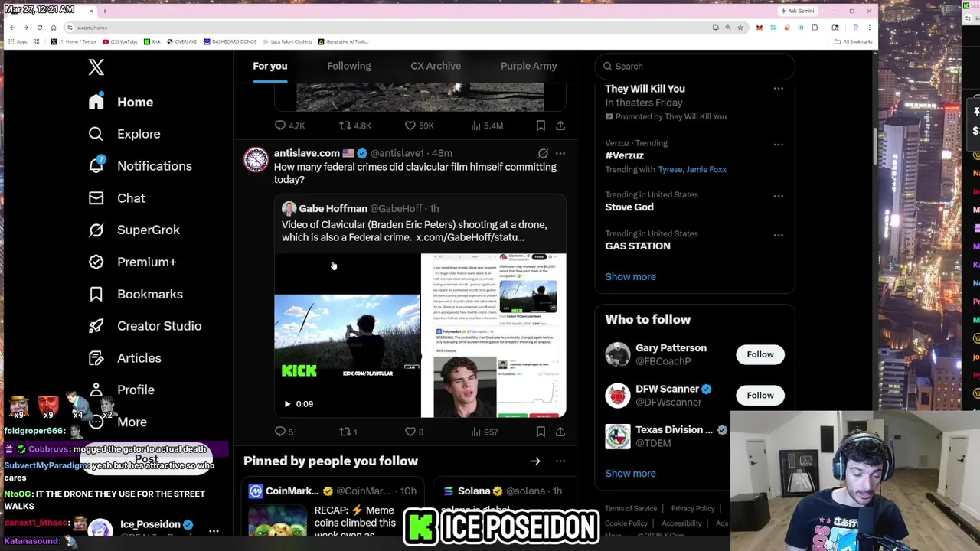Viewport: 980px width, 551px height.
Task: Open options for They Will Kill You
Action: click(779, 89)
